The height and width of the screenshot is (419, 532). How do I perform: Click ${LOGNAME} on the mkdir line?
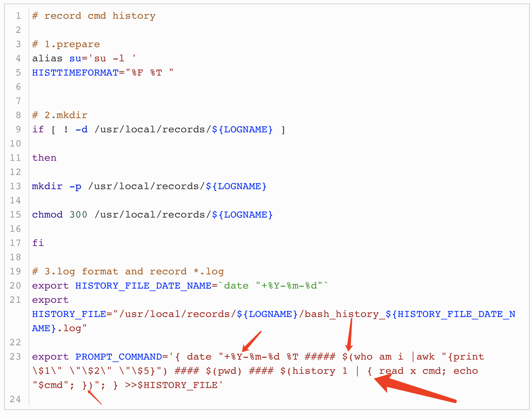(236, 186)
